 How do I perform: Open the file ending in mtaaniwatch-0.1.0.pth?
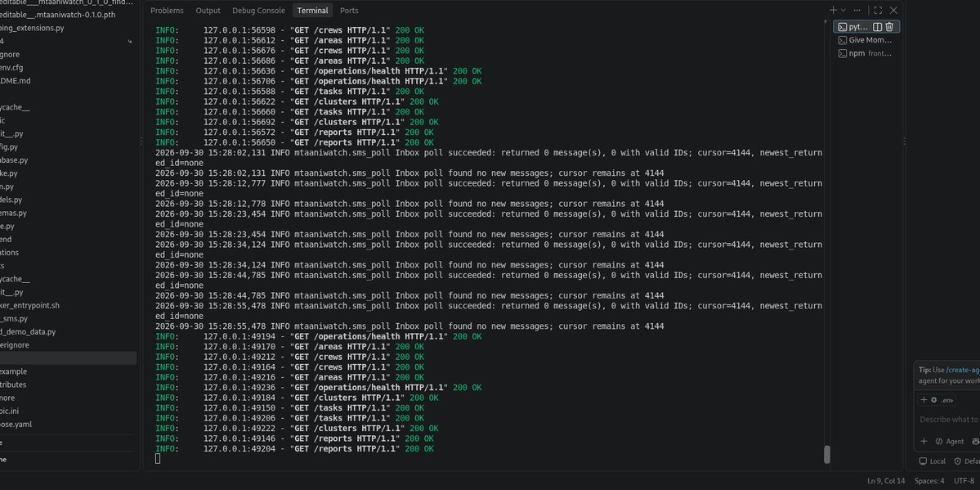coord(68,15)
